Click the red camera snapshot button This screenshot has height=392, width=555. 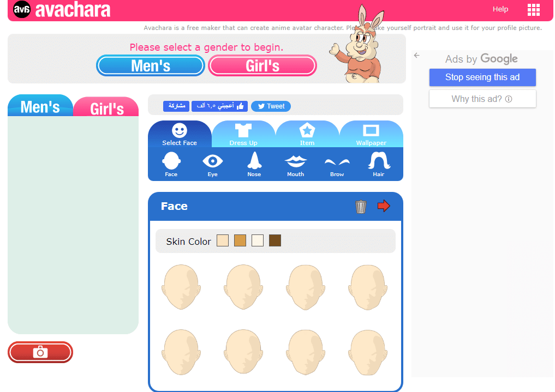(x=40, y=352)
